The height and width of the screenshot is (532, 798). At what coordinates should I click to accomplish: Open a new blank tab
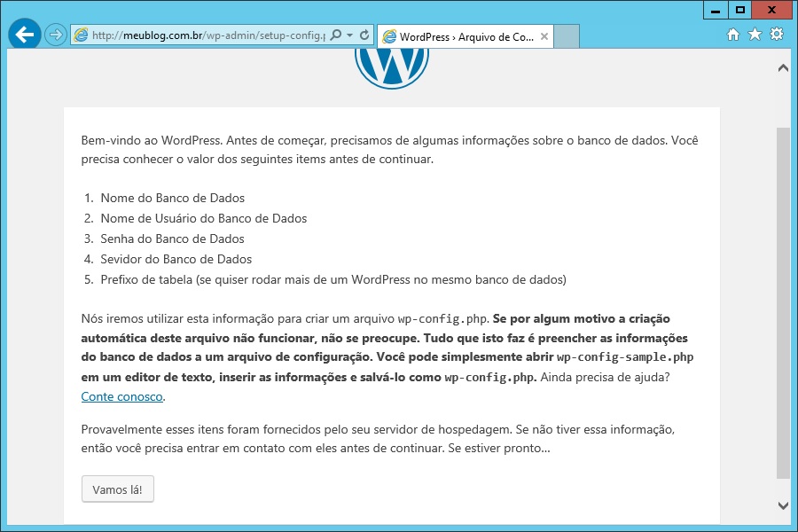[x=567, y=36]
